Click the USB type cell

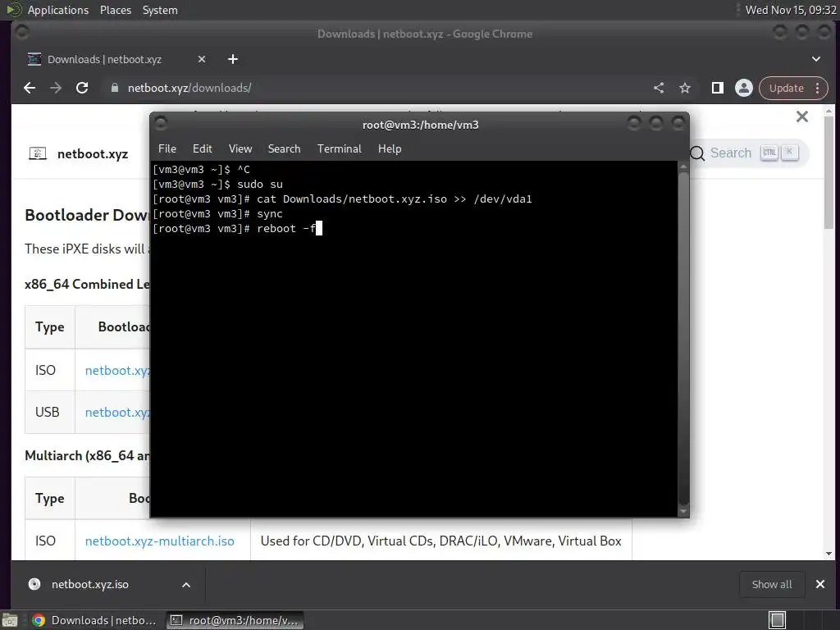(50, 412)
